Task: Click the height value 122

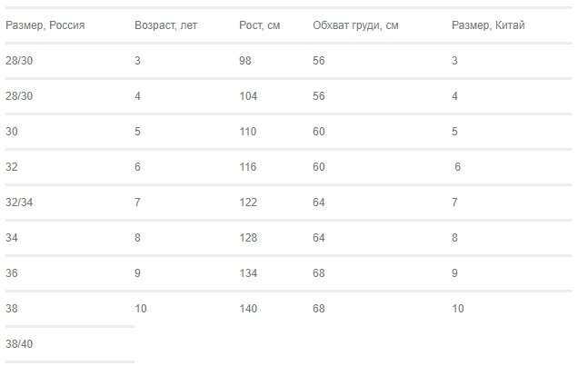Action: tap(248, 203)
